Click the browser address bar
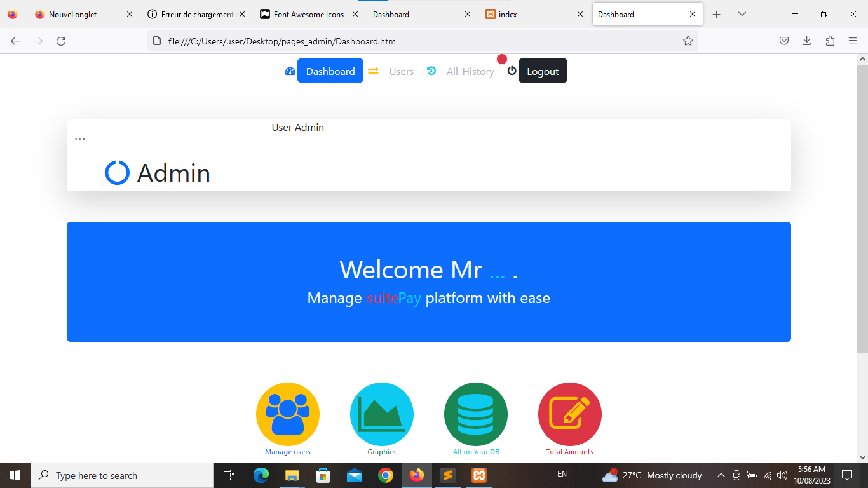Screen dimensions: 868x488 (413, 41)
